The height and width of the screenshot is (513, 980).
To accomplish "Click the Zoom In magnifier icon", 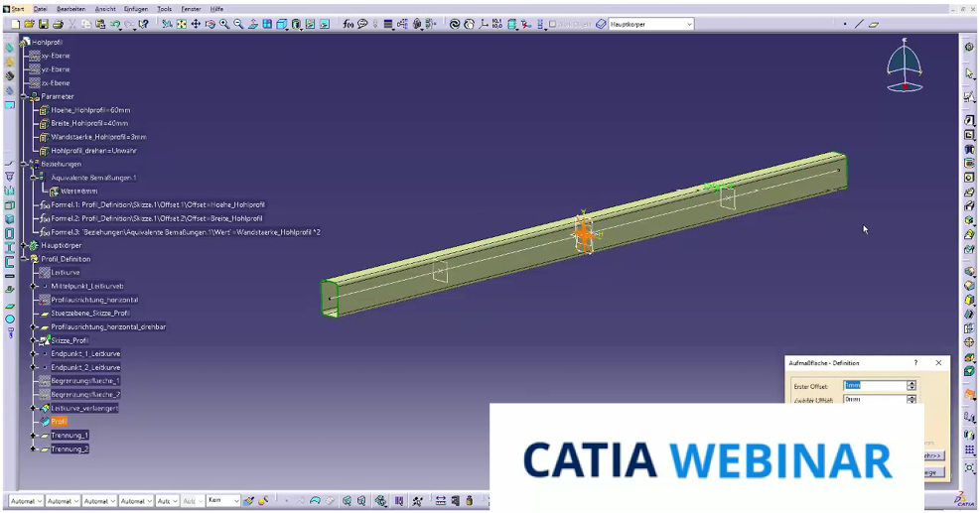I will [224, 25].
